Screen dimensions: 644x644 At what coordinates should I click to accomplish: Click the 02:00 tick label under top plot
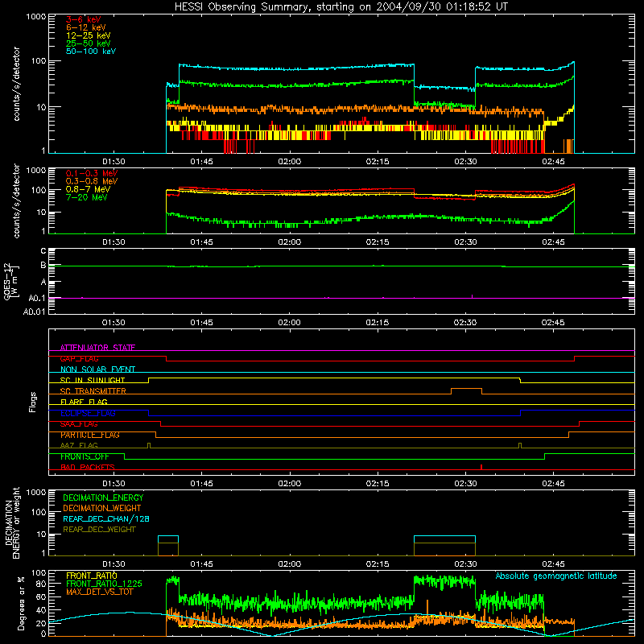click(290, 162)
